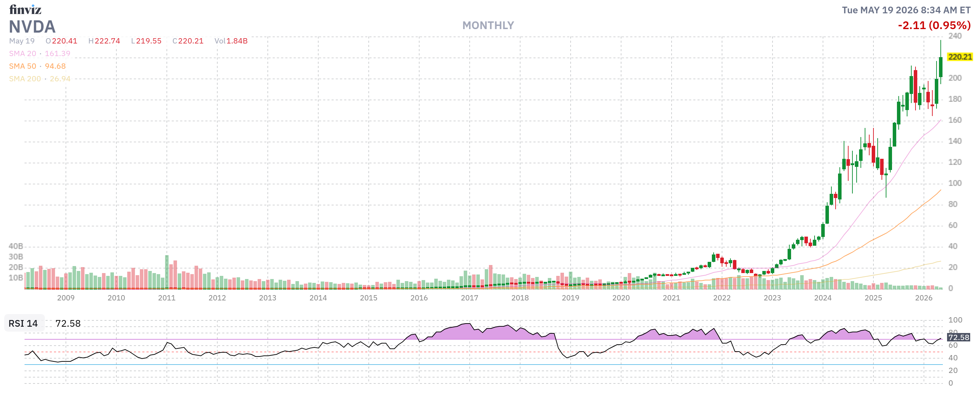This screenshot has width=980, height=394.
Task: Click the 2026 year axis label
Action: click(x=924, y=298)
